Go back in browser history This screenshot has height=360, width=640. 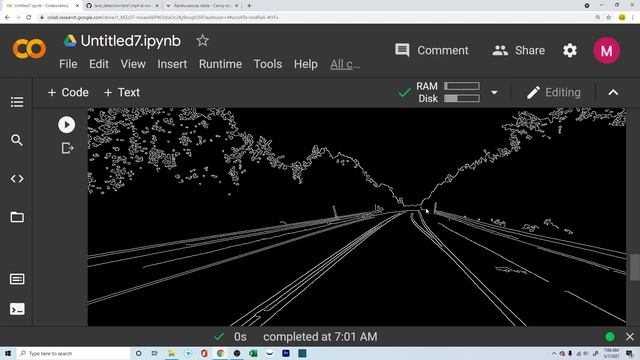tap(7, 18)
